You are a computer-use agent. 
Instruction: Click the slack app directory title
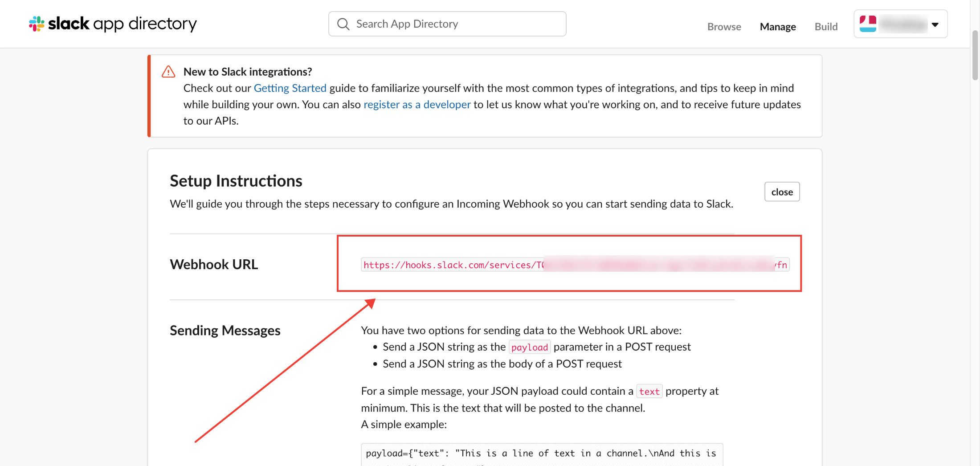point(122,24)
